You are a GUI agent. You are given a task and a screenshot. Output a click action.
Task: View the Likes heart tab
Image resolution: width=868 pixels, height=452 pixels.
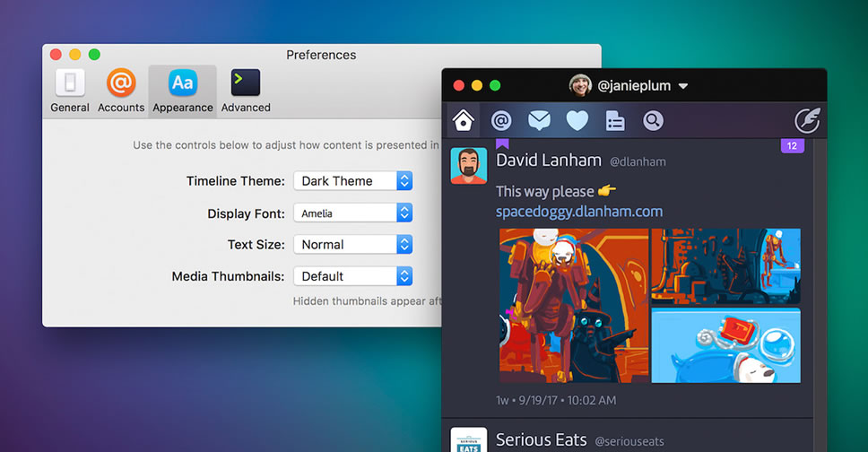[577, 120]
